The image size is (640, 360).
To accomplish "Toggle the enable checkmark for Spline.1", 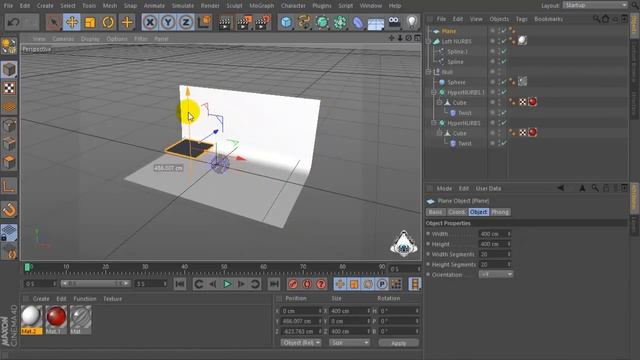I will (504, 51).
